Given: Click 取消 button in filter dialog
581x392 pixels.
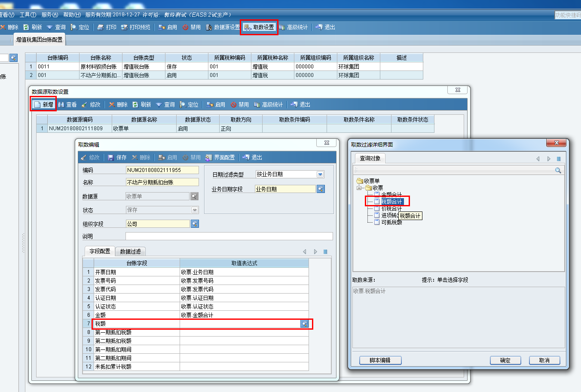Looking at the screenshot, I should (544, 360).
